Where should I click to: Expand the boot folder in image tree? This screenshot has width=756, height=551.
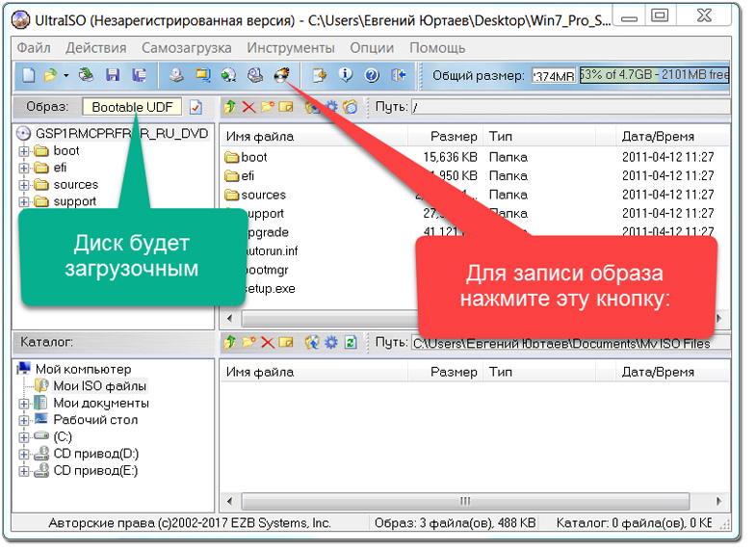coord(24,151)
